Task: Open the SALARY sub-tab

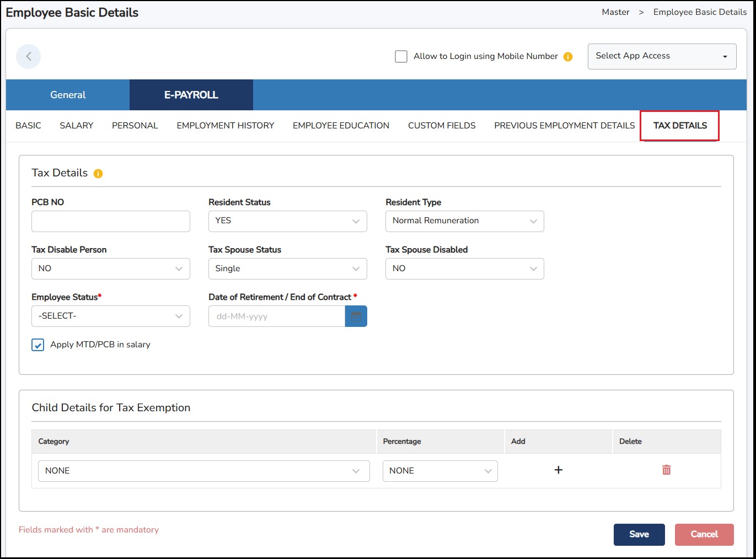Action: click(x=77, y=126)
